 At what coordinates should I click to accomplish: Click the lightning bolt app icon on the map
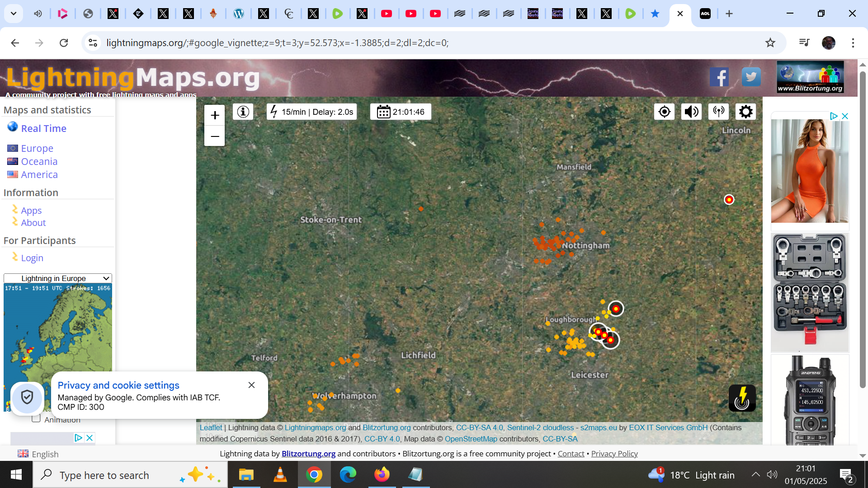tap(742, 398)
